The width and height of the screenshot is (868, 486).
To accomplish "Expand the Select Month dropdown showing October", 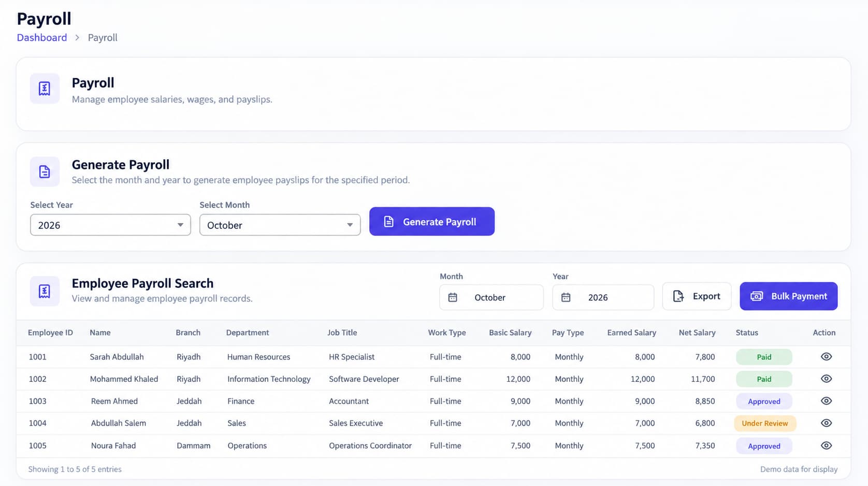I will click(280, 225).
